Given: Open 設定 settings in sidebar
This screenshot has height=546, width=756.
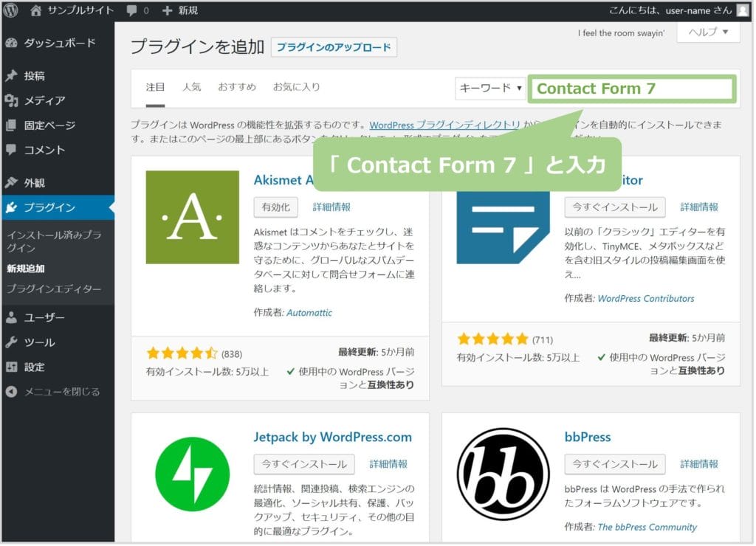Looking at the screenshot, I should (x=34, y=367).
